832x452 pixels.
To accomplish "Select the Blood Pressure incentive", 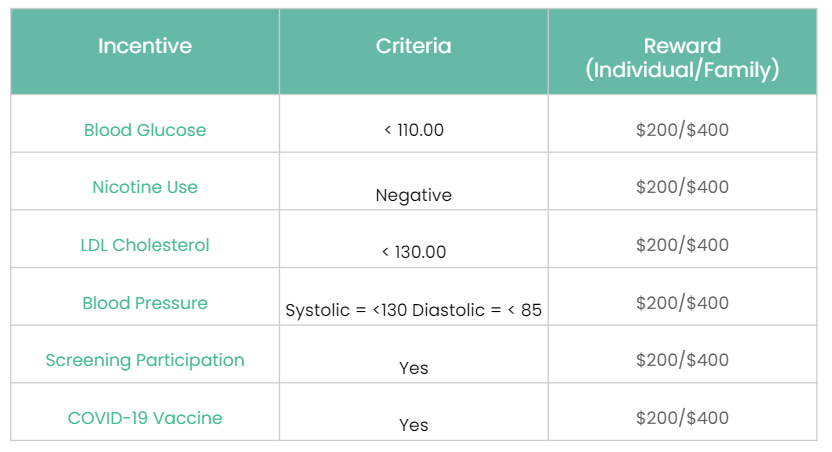I will click(145, 303).
